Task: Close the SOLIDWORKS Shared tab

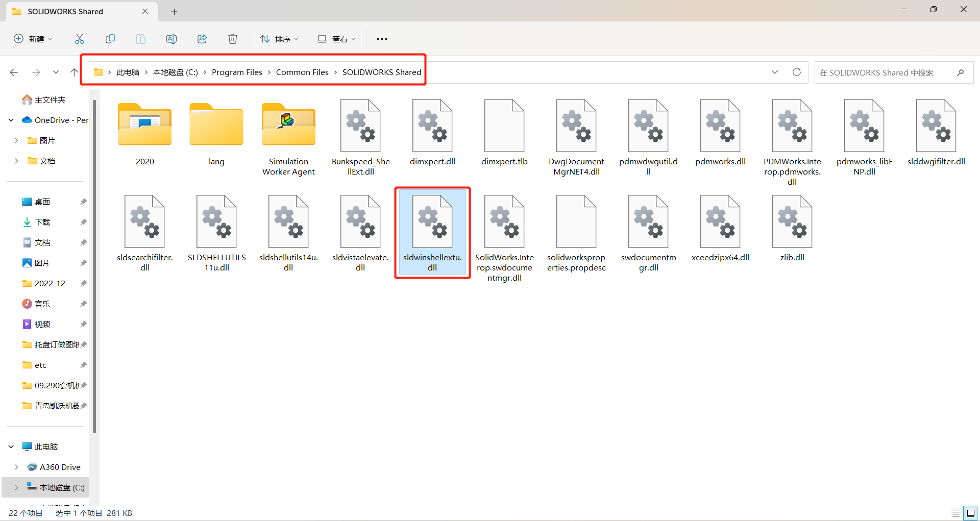Action: coord(145,11)
